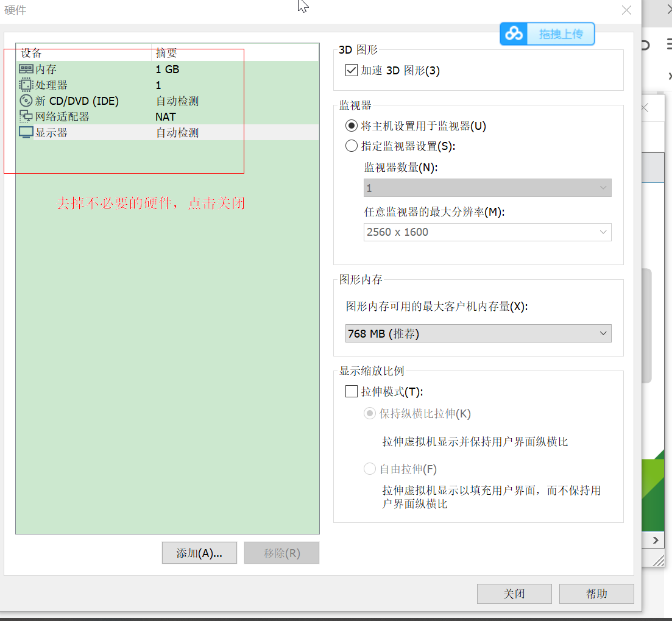The image size is (672, 621).
Task: Enable the 拉伸模式 checkbox
Action: point(352,391)
